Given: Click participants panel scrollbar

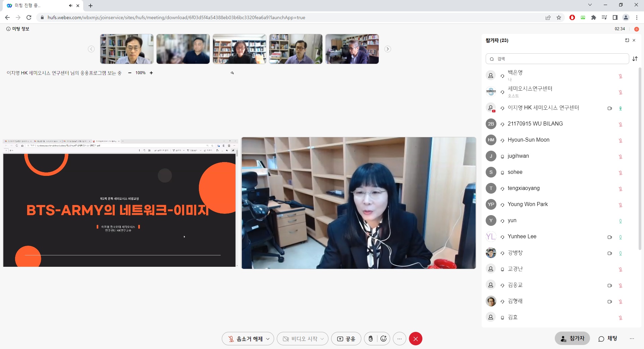Looking at the screenshot, I should [640, 158].
